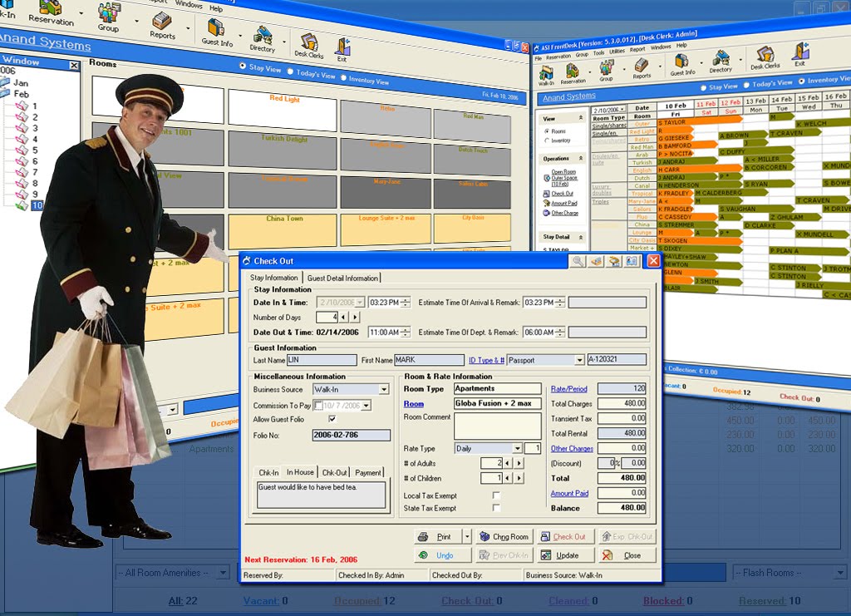Open the Utilities menu in ASI FrontDesk
Screen dimensions: 851x616
point(617,51)
